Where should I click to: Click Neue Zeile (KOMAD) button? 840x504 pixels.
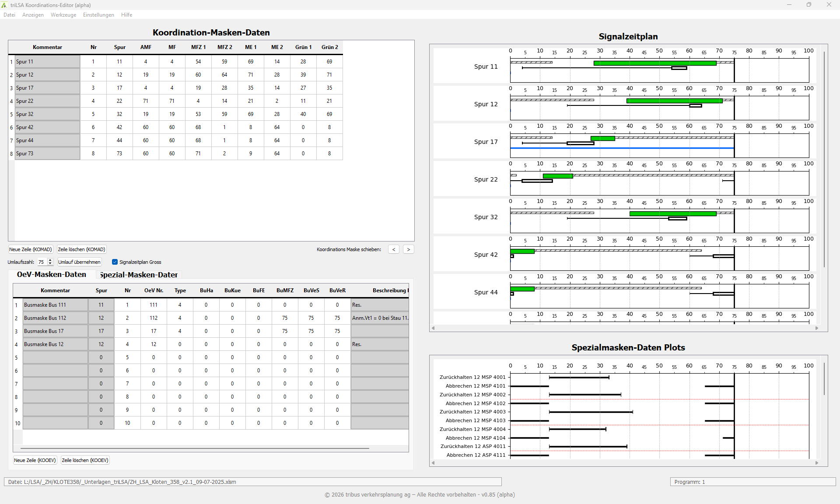(31, 249)
